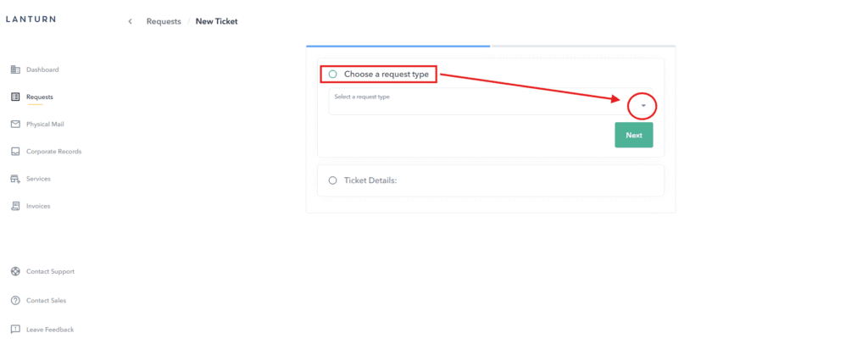868x344 pixels.
Task: Click the Contact Support lifebuoy icon
Action: tap(15, 272)
